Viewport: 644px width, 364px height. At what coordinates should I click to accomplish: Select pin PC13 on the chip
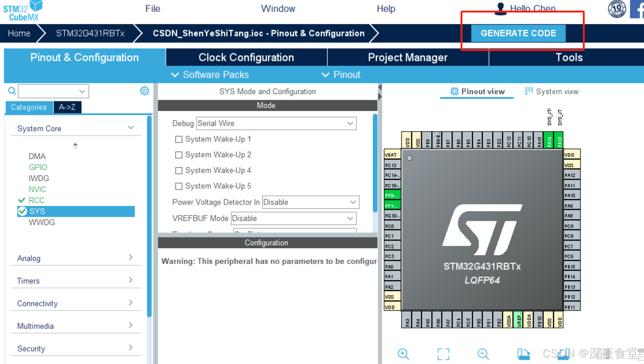click(x=392, y=165)
